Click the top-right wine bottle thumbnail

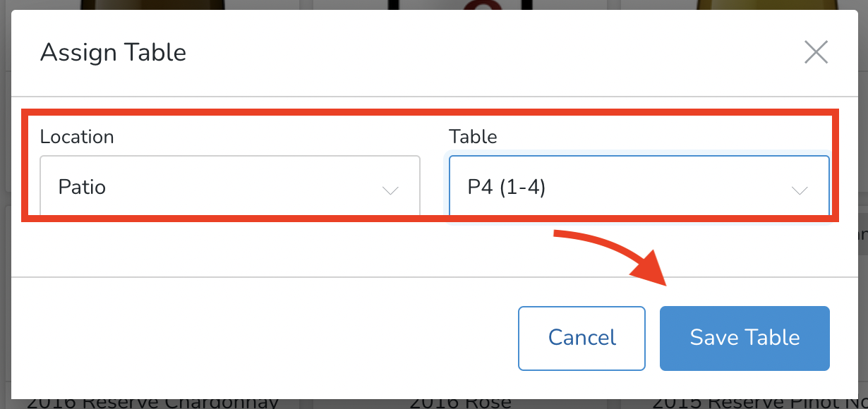(741, 5)
